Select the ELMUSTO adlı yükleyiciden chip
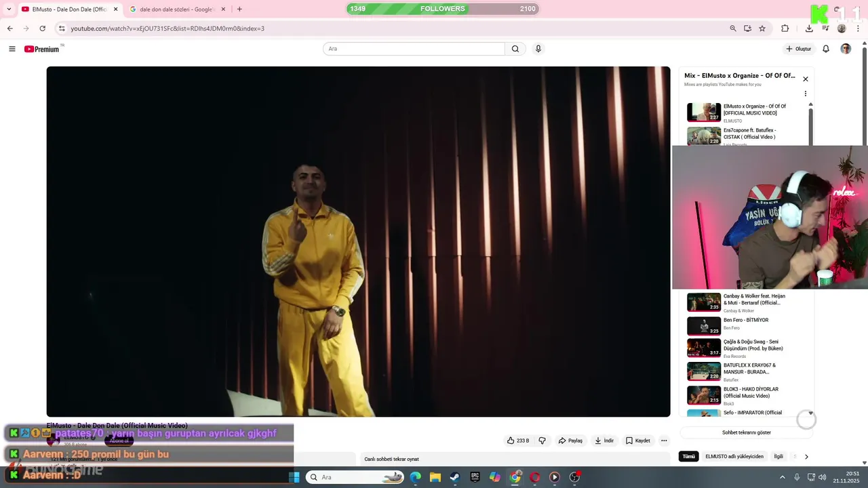This screenshot has width=868, height=488. tap(734, 456)
